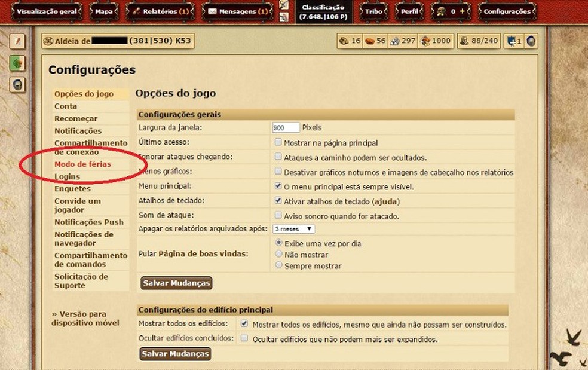Screen dimensions: 588x370
Task: Click the helmet icon right of the shield
Action: pos(531,41)
